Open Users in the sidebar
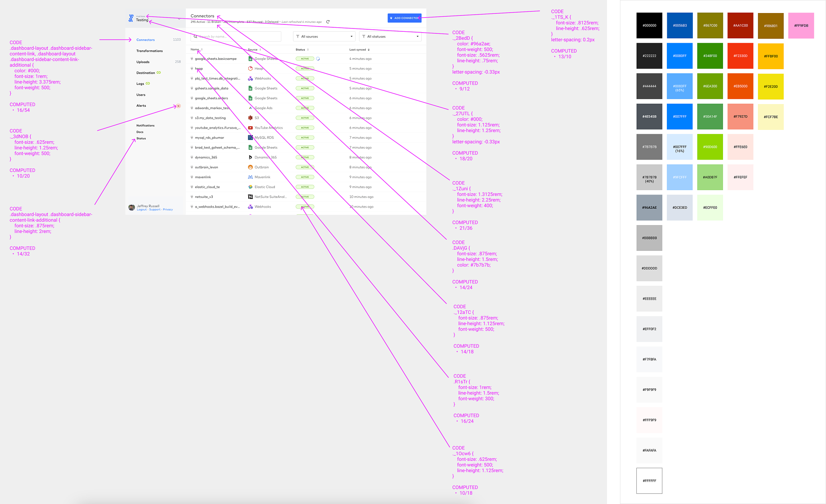826x504 pixels. click(141, 95)
